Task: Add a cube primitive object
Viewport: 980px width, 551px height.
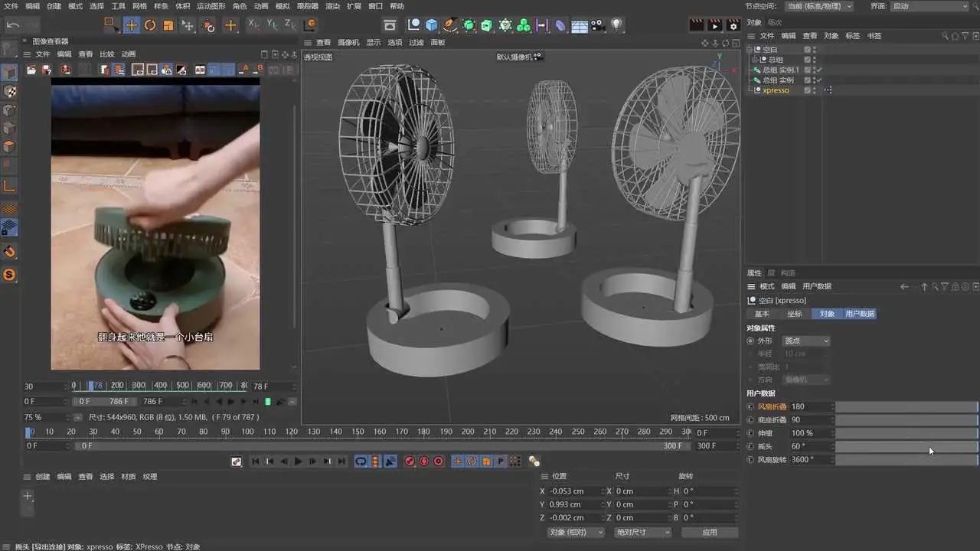Action: [432, 25]
